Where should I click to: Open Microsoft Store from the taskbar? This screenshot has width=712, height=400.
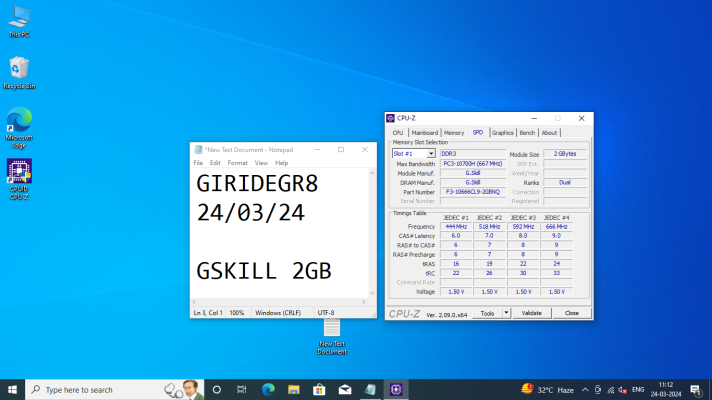pyautogui.click(x=319, y=390)
